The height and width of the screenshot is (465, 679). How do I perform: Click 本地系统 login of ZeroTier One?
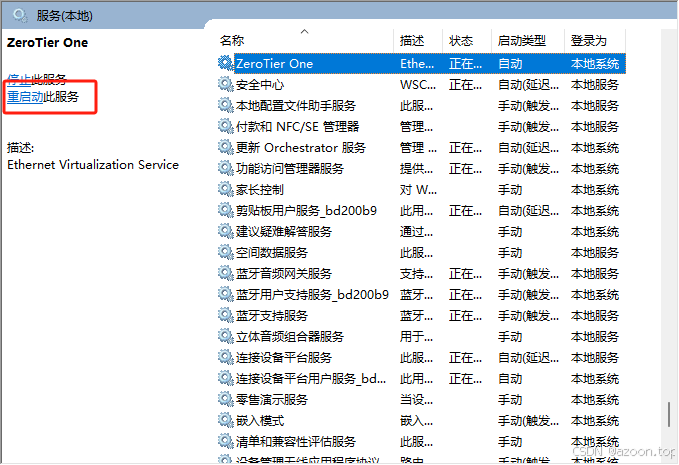[595, 64]
